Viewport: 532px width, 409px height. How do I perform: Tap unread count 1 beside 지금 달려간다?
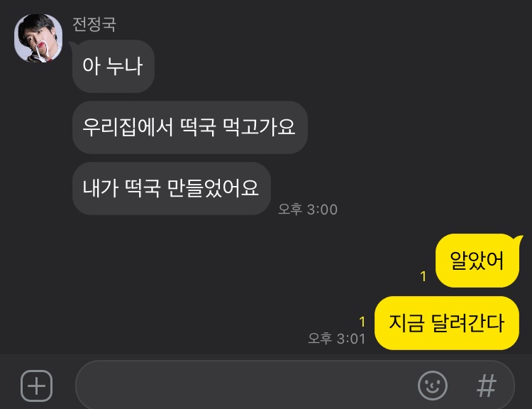[362, 322]
